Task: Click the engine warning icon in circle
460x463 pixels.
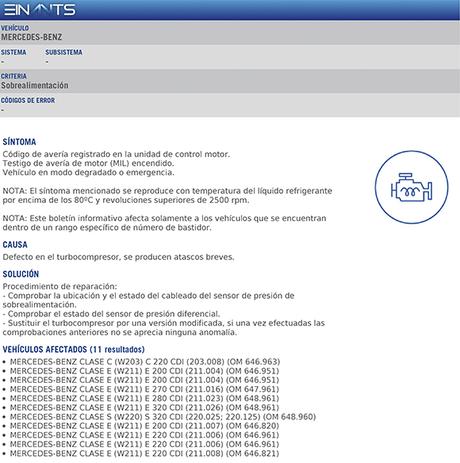Action: (x=411, y=187)
